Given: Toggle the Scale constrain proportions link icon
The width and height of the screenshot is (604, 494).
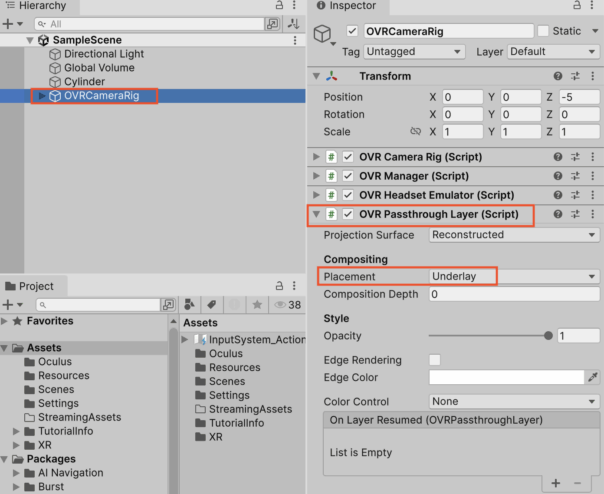Looking at the screenshot, I should [x=415, y=132].
